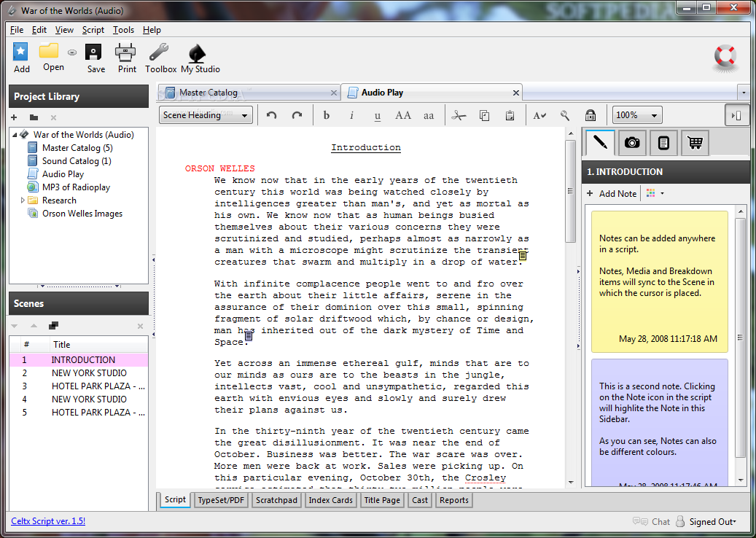Add folder in Project Library

tap(34, 117)
